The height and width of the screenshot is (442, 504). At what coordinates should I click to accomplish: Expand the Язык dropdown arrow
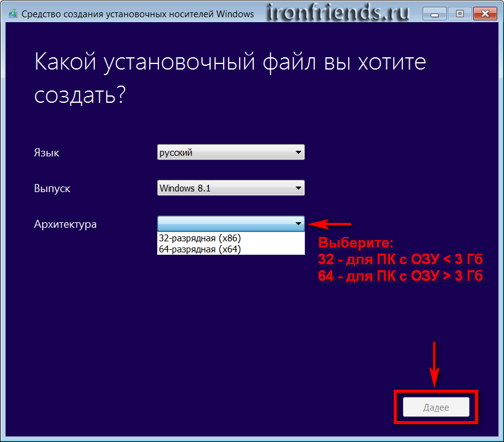pyautogui.click(x=298, y=153)
